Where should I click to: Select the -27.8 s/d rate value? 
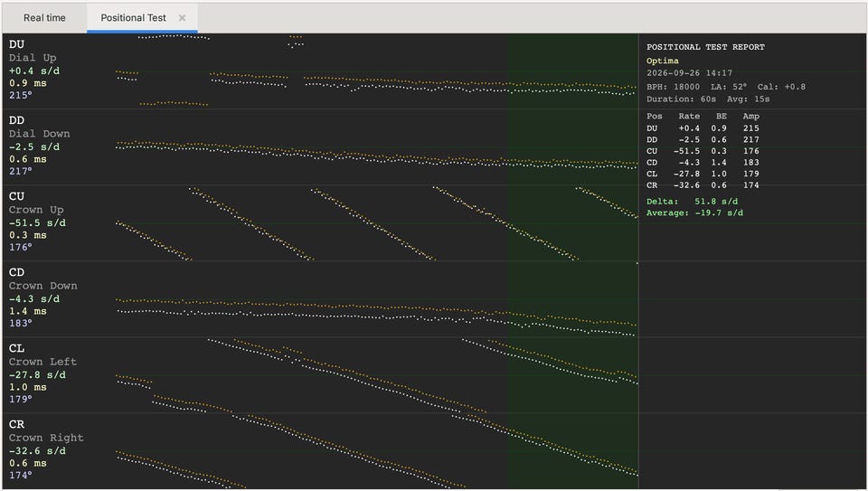[37, 374]
